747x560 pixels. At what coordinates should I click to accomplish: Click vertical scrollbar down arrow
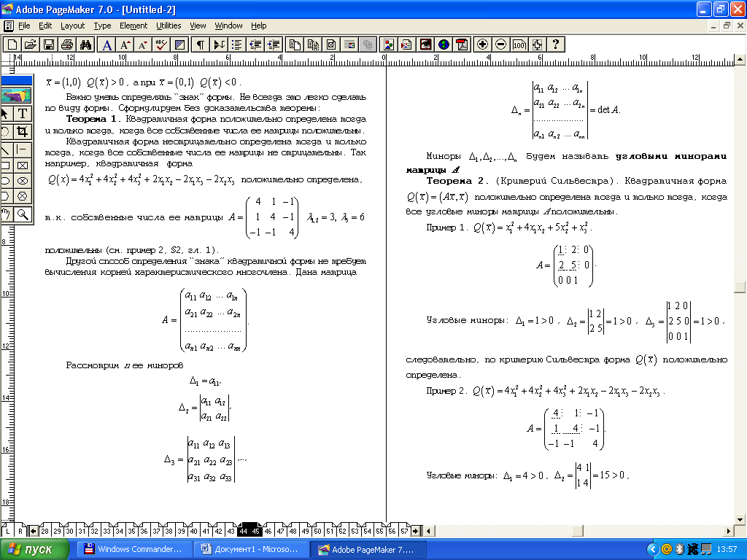point(740,519)
